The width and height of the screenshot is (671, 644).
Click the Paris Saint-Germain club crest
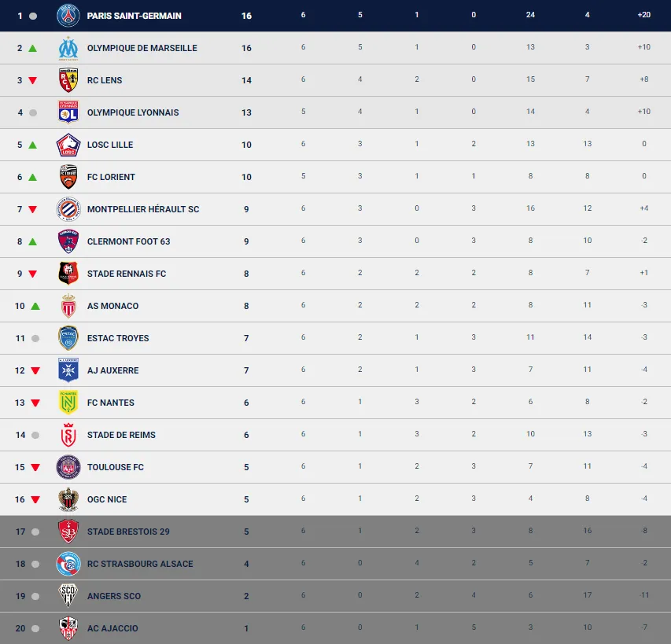68,16
